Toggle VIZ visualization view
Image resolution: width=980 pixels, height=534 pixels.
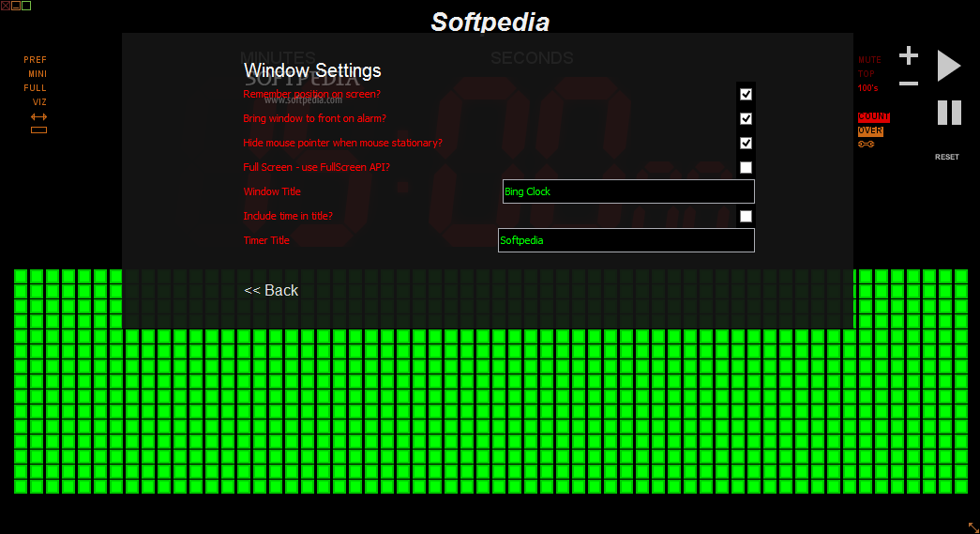[39, 102]
